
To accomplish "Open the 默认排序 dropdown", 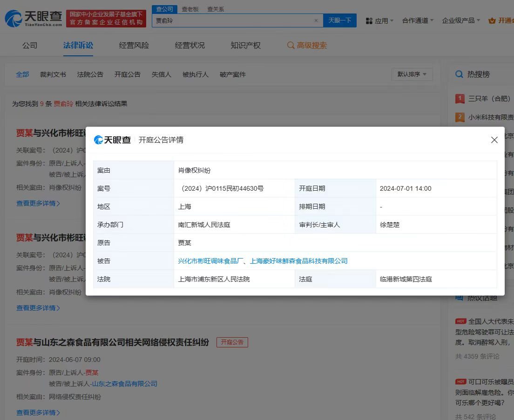I will (x=412, y=74).
